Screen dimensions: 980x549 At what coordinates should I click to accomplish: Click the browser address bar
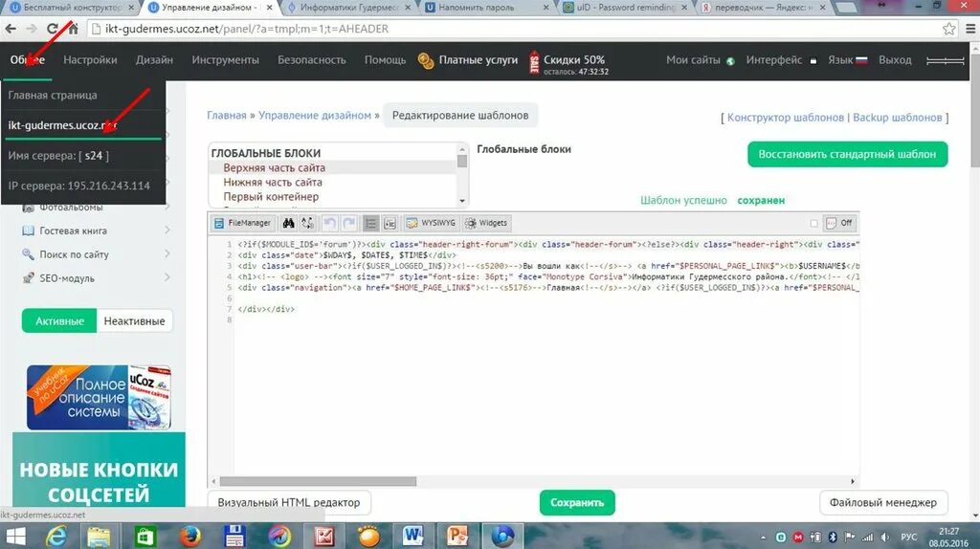513,29
